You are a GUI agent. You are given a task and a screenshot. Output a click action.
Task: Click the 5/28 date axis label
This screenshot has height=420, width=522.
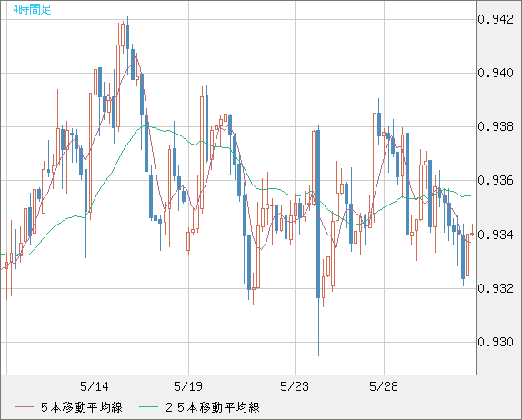coord(384,386)
